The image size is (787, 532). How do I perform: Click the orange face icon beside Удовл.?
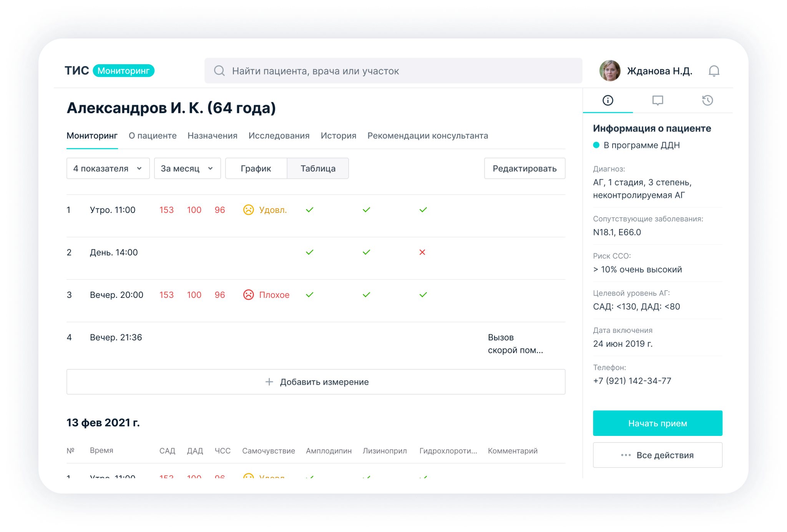pyautogui.click(x=249, y=210)
